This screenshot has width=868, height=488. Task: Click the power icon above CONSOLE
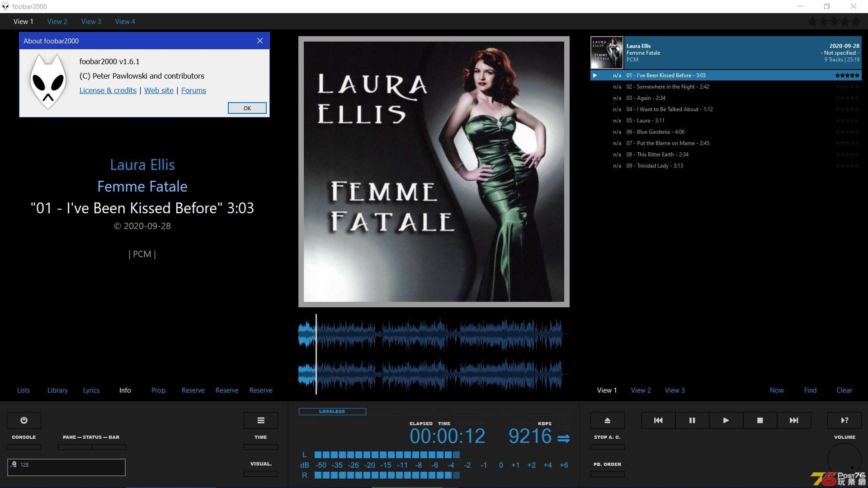(24, 420)
